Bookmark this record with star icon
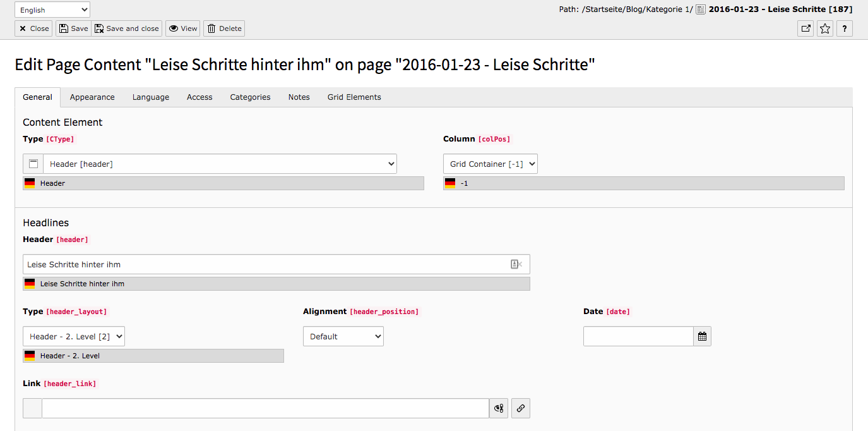Image resolution: width=868 pixels, height=431 pixels. [824, 28]
